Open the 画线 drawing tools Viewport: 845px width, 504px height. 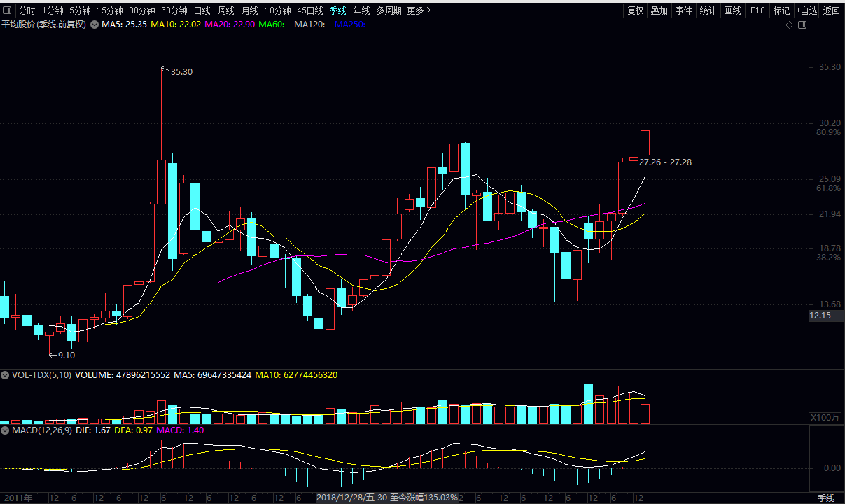pos(732,10)
